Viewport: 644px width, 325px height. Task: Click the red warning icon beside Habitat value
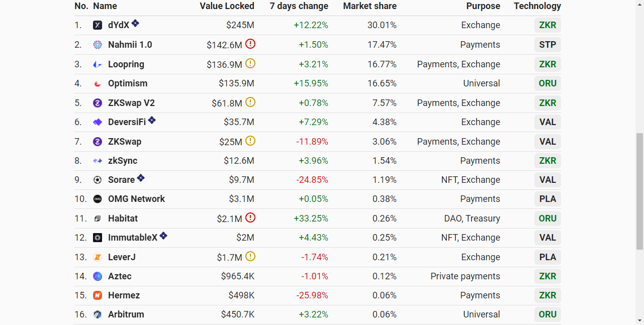[250, 218]
